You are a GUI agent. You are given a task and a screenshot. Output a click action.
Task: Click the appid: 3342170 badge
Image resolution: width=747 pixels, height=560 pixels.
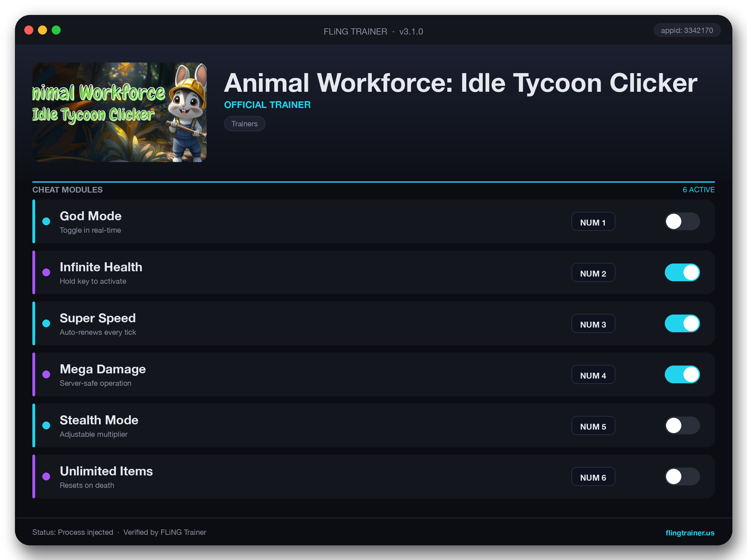coord(687,30)
